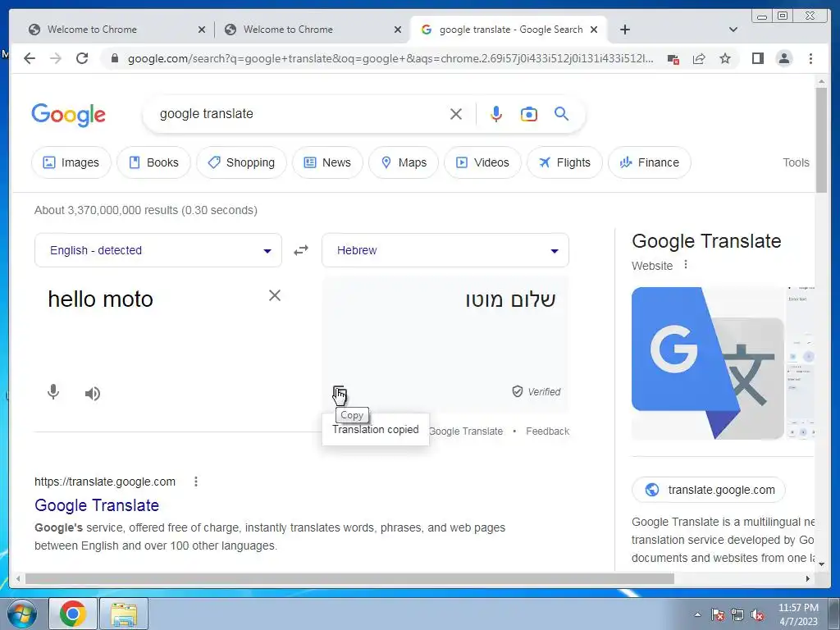Submit search using the magnifier icon
840x630 pixels.
coord(561,113)
